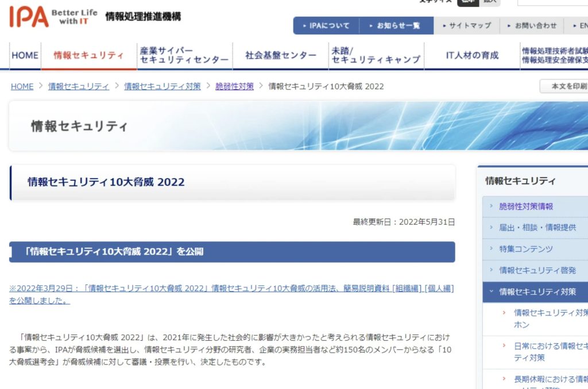Open the 2022年3月29日 announcement link

[231, 294]
